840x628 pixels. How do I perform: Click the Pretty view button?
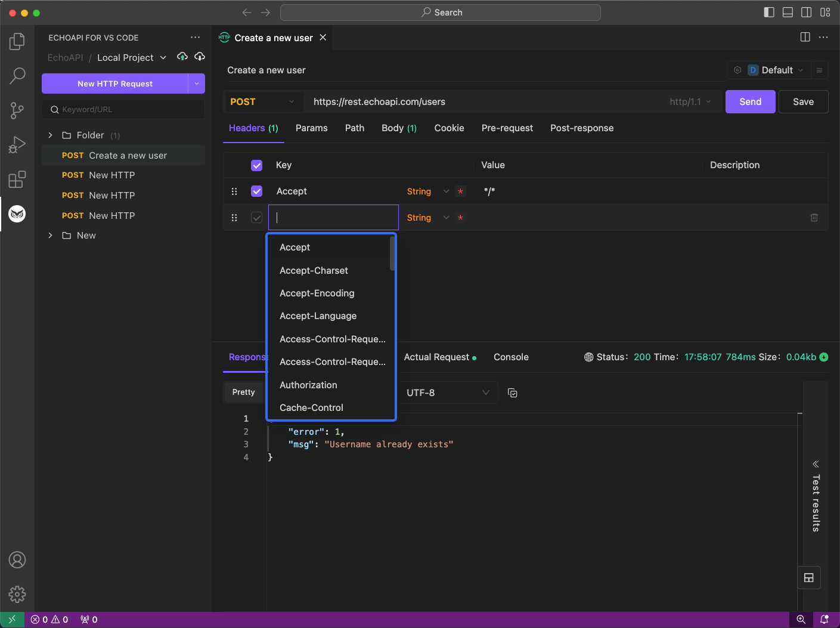243,392
